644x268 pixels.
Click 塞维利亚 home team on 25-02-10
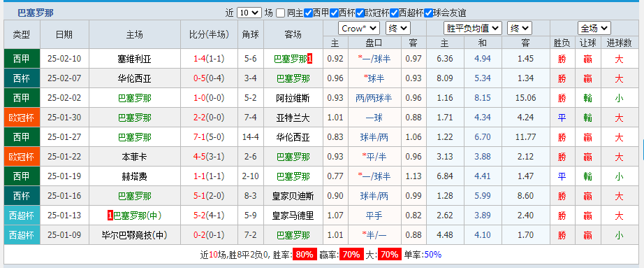coord(134,59)
